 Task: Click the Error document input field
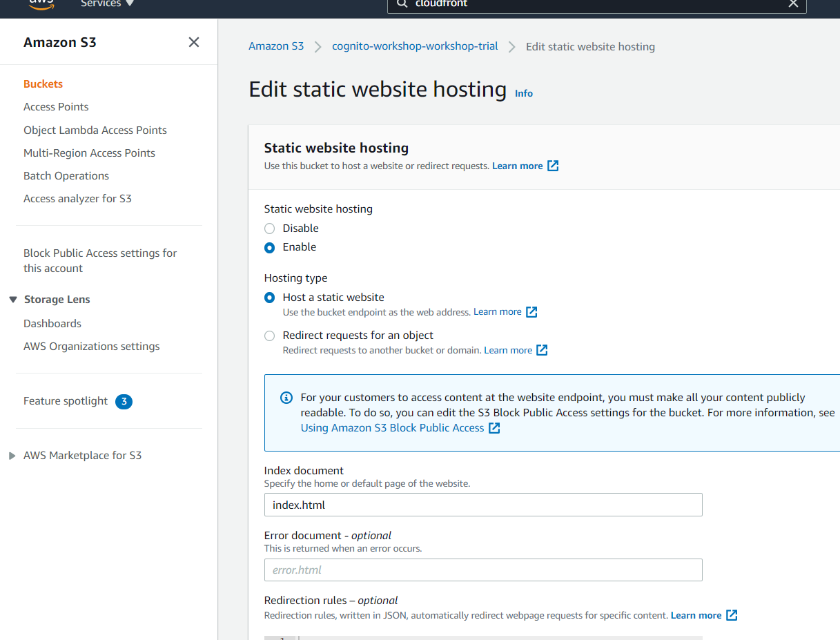(x=482, y=570)
